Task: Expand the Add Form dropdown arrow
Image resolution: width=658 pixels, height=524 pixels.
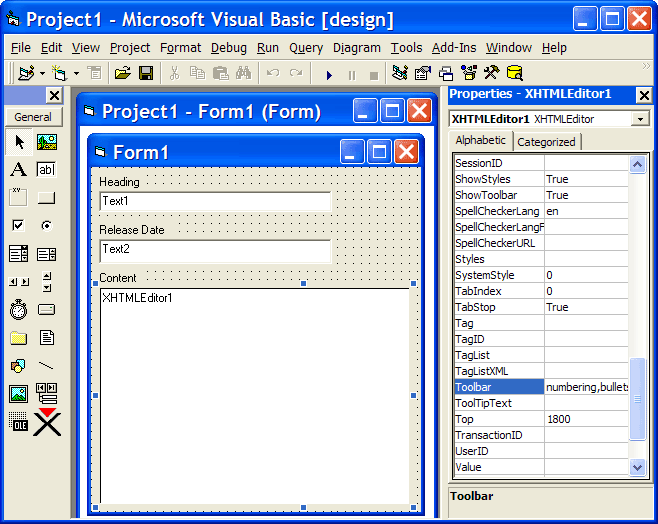Action: click(x=76, y=73)
